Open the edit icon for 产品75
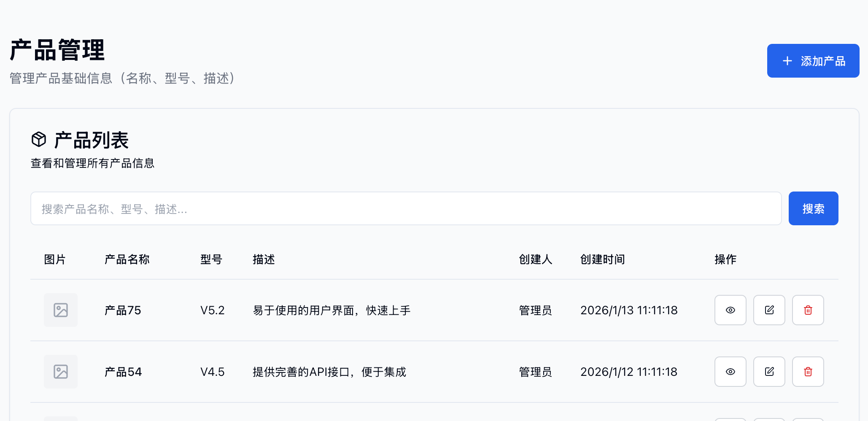 769,310
